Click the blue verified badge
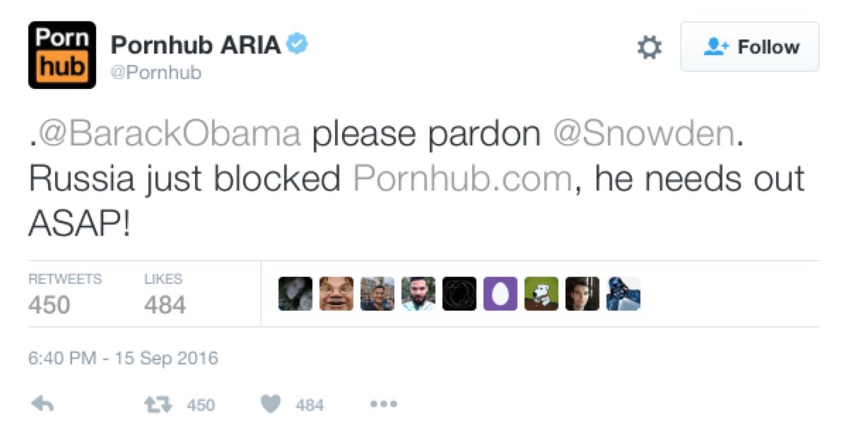This screenshot has height=442, width=868. click(x=298, y=45)
